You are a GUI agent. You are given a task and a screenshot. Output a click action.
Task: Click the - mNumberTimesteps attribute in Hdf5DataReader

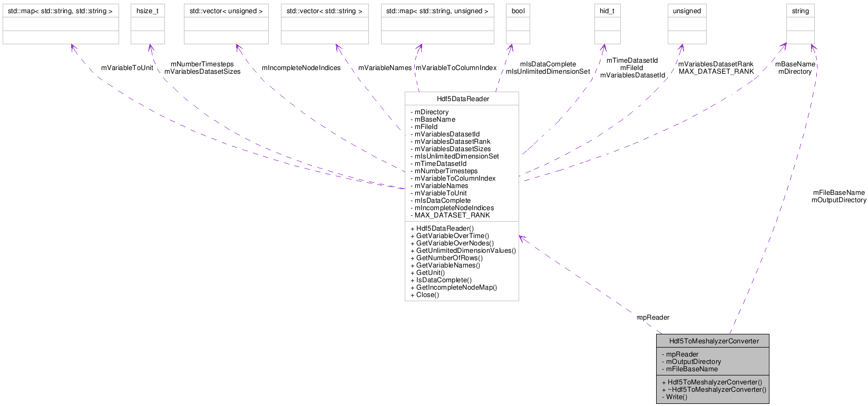click(x=444, y=171)
